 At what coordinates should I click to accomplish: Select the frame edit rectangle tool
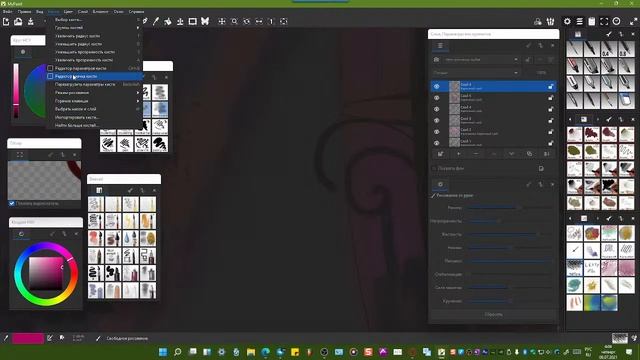pyautogui.click(x=192, y=21)
